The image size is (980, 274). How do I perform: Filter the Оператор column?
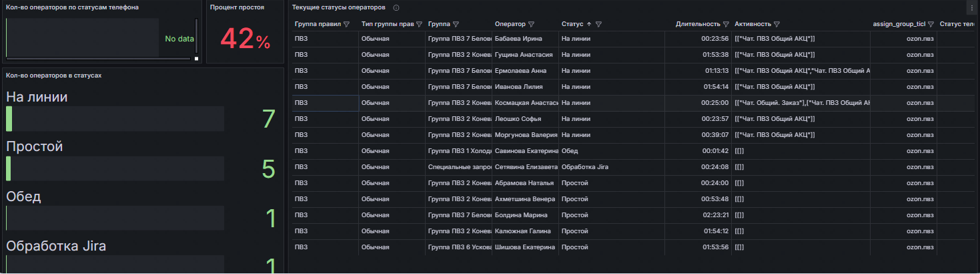coord(532,24)
